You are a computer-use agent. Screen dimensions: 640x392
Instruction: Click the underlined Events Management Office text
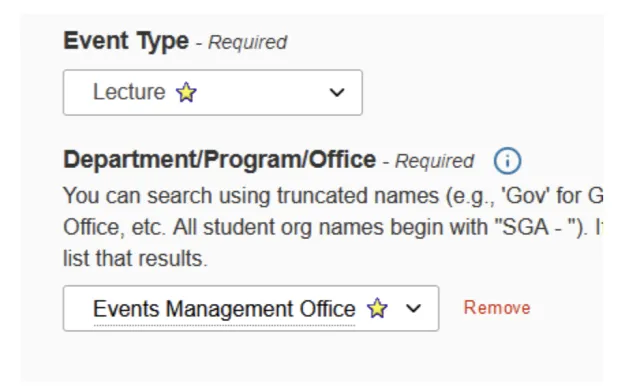click(224, 309)
